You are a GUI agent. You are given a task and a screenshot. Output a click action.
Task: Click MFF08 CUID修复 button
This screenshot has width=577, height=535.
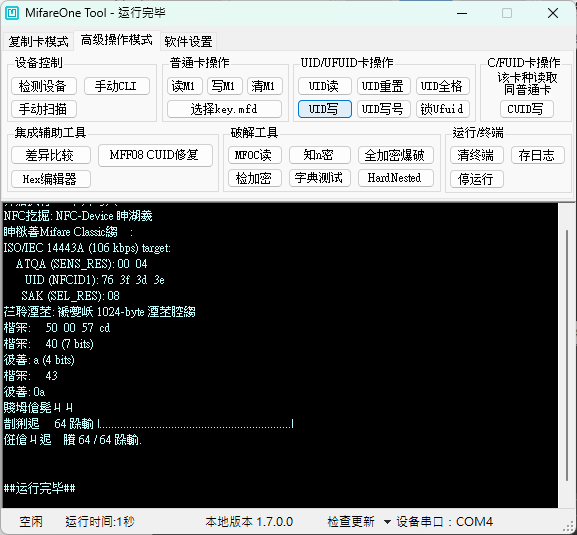pyautogui.click(x=155, y=155)
